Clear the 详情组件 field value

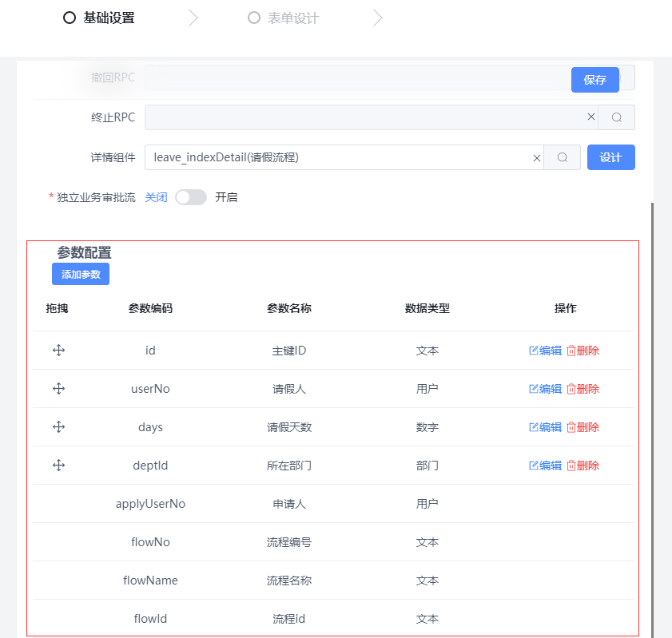tap(537, 158)
